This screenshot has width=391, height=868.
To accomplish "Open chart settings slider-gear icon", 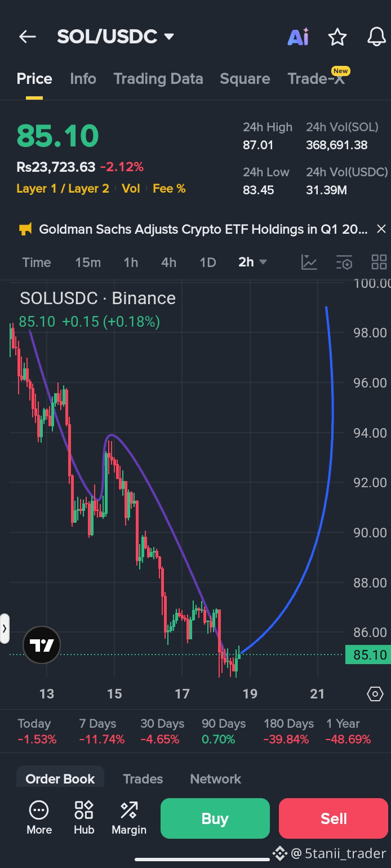I will [x=344, y=262].
